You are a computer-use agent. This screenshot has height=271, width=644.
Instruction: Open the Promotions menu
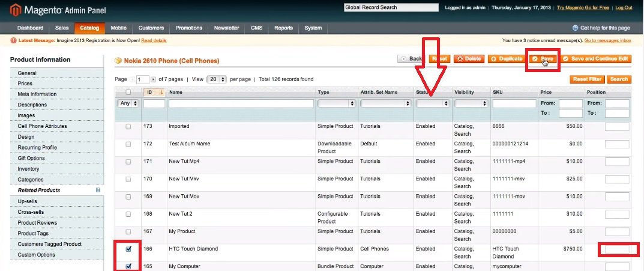(189, 28)
